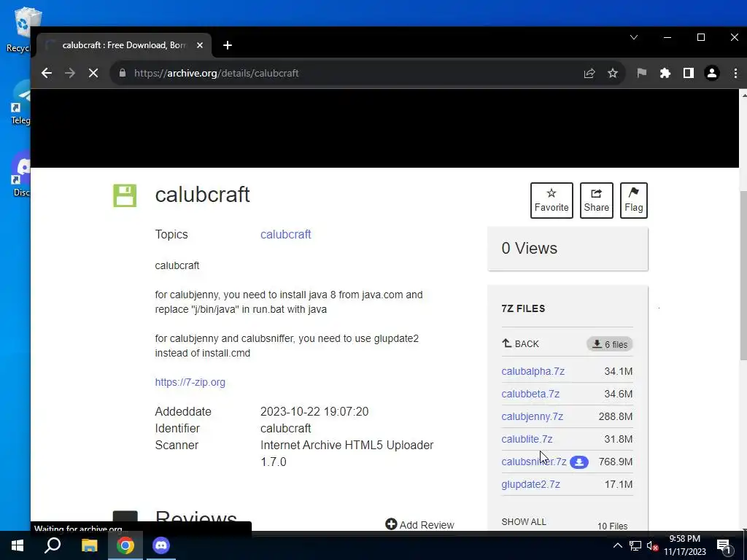Screen dimensions: 747x560
Task: Close the calubcraft tab
Action: tap(200, 45)
